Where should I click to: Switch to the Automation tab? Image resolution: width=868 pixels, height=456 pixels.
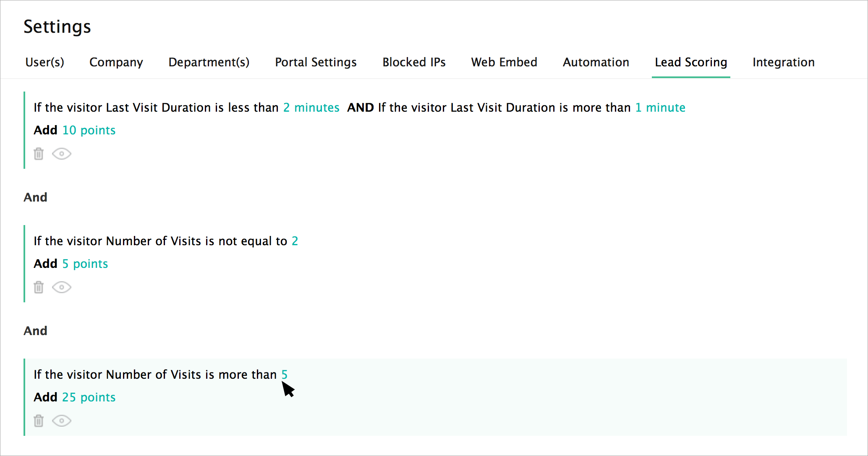tap(596, 62)
